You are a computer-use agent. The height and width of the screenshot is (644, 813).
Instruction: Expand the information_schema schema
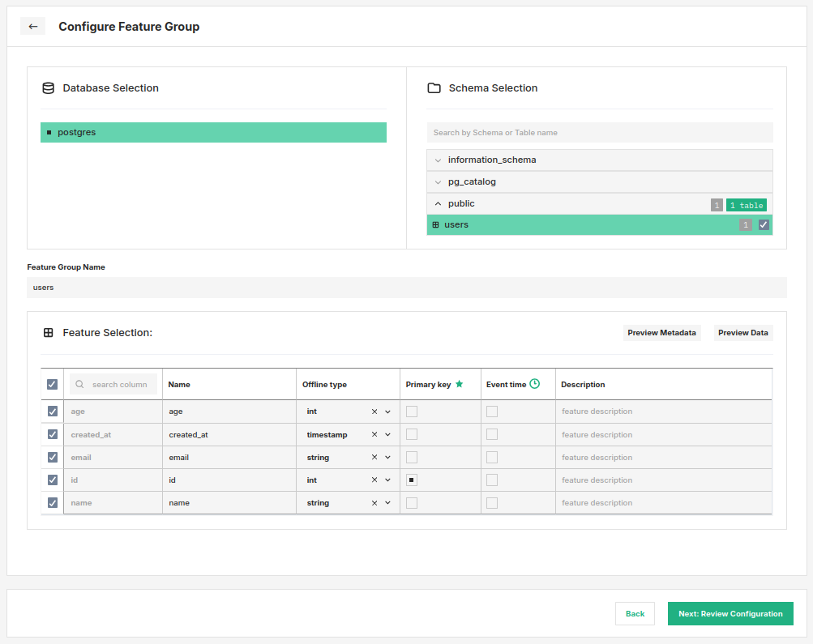[438, 160]
